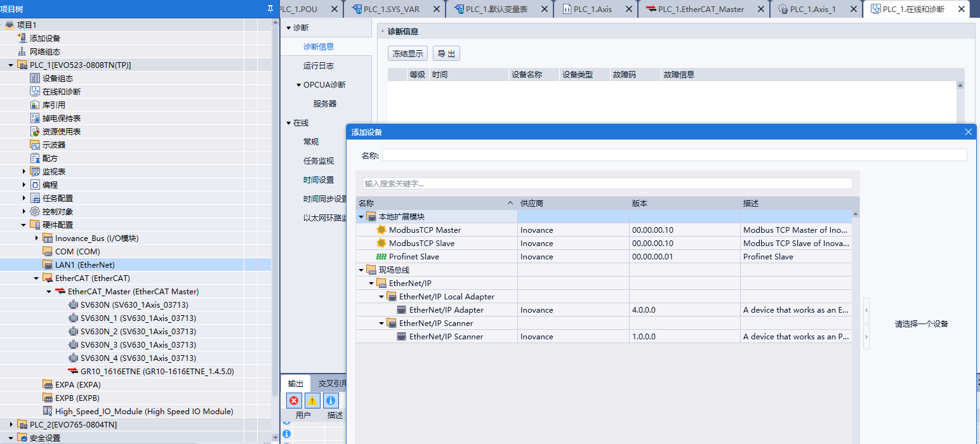Select the Profinet Slave green icon
Image resolution: width=980 pixels, height=444 pixels.
pyautogui.click(x=381, y=256)
